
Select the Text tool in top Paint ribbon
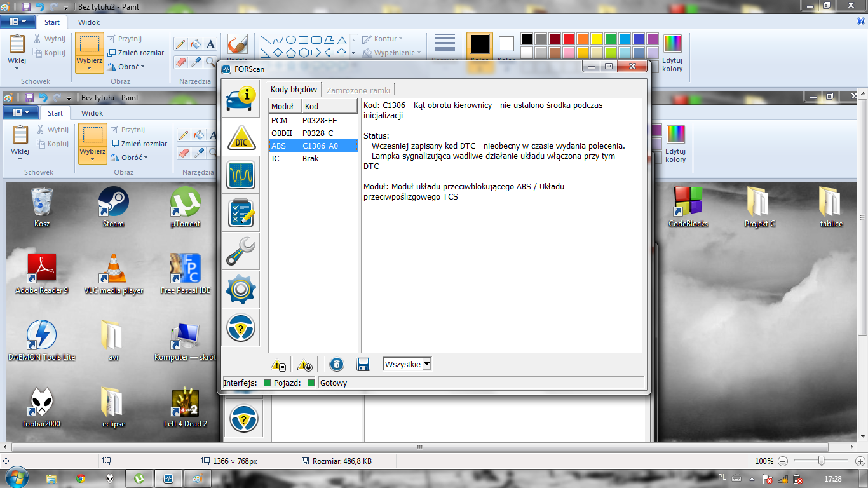(x=211, y=44)
